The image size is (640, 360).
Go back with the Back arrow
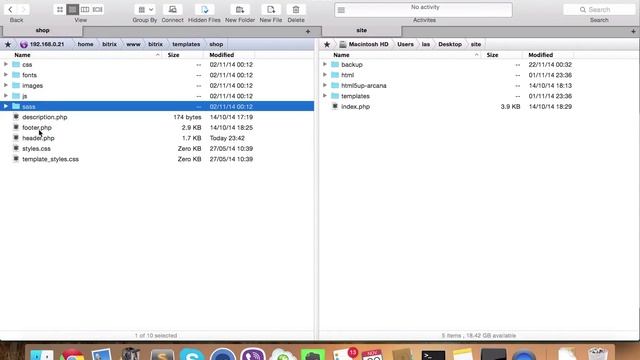pos(10,9)
